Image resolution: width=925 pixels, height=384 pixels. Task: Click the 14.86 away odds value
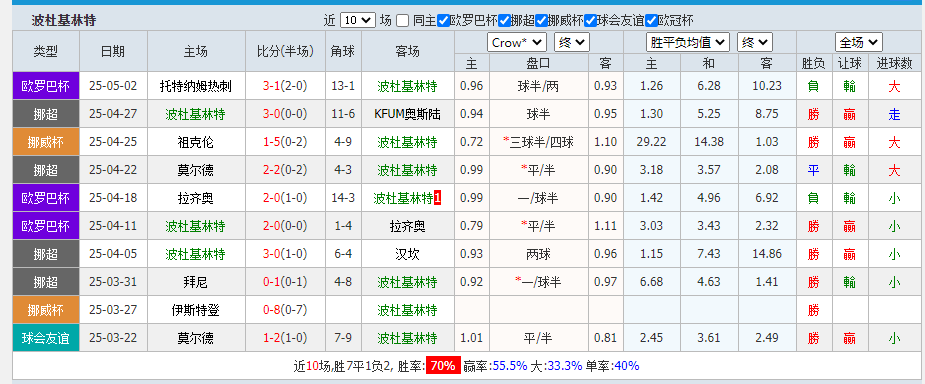[767, 254]
